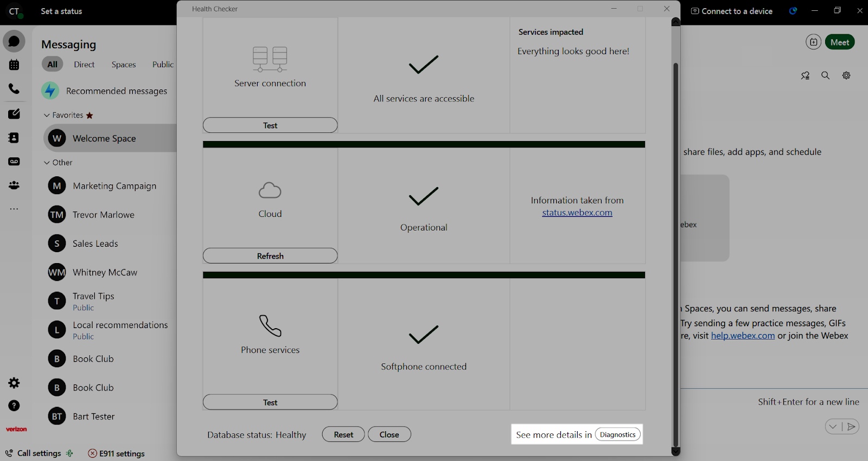The height and width of the screenshot is (461, 868).
Task: Click the Phone services handset icon
Action: click(270, 325)
